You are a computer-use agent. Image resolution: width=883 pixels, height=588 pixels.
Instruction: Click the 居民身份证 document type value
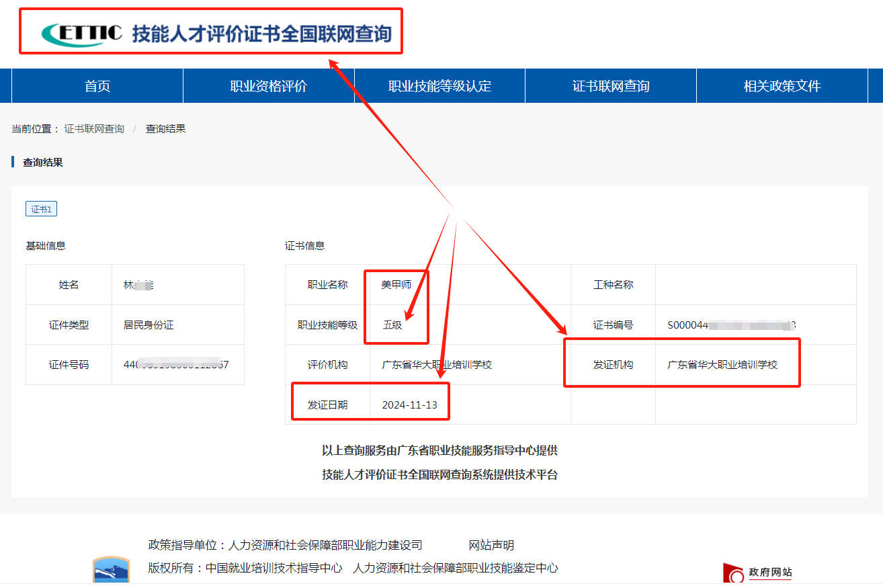[149, 325]
